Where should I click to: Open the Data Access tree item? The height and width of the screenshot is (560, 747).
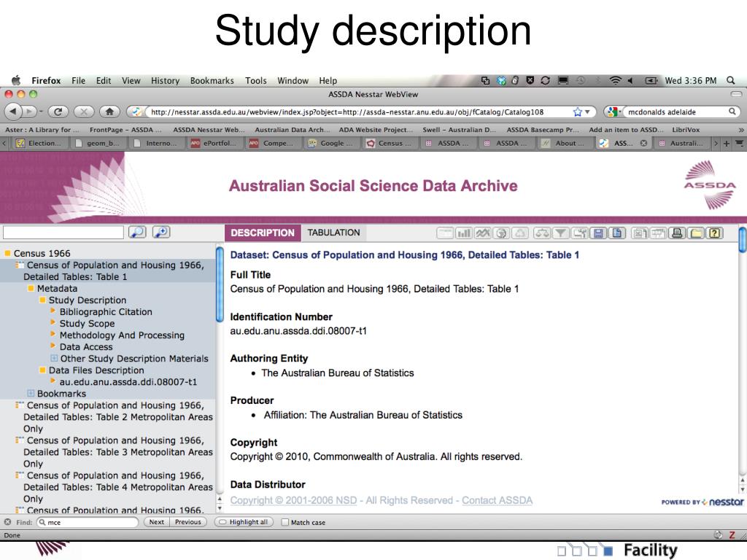(86, 346)
